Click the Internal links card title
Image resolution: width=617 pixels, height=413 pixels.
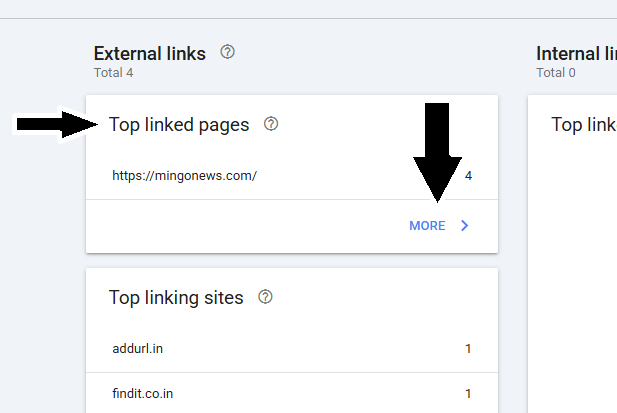click(584, 125)
